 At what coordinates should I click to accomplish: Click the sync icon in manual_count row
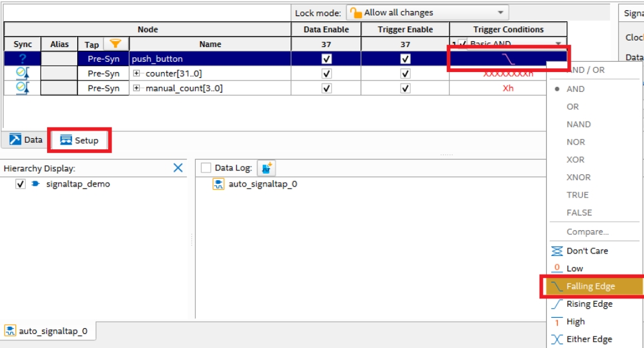click(x=22, y=88)
